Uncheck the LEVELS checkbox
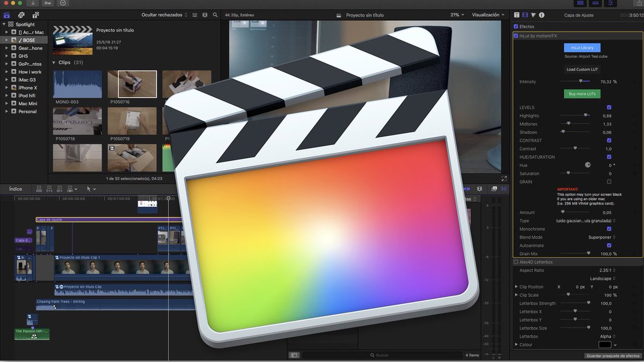This screenshot has width=644, height=362. point(609,107)
